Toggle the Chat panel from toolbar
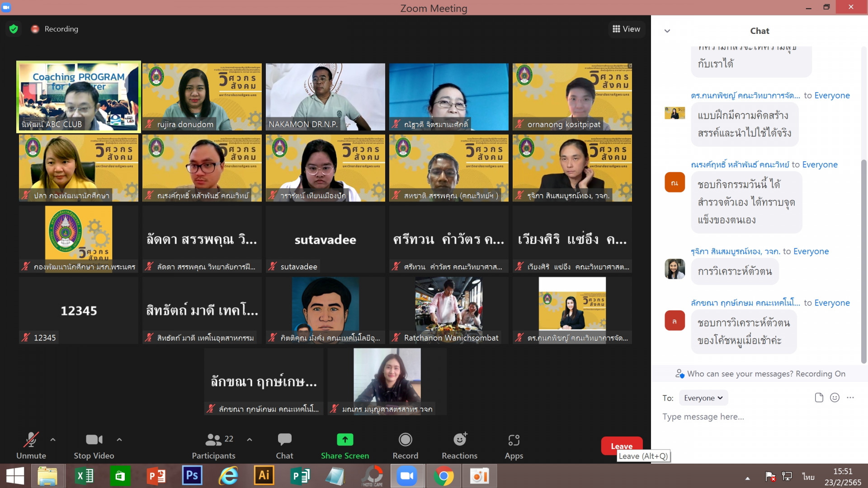 pyautogui.click(x=285, y=446)
